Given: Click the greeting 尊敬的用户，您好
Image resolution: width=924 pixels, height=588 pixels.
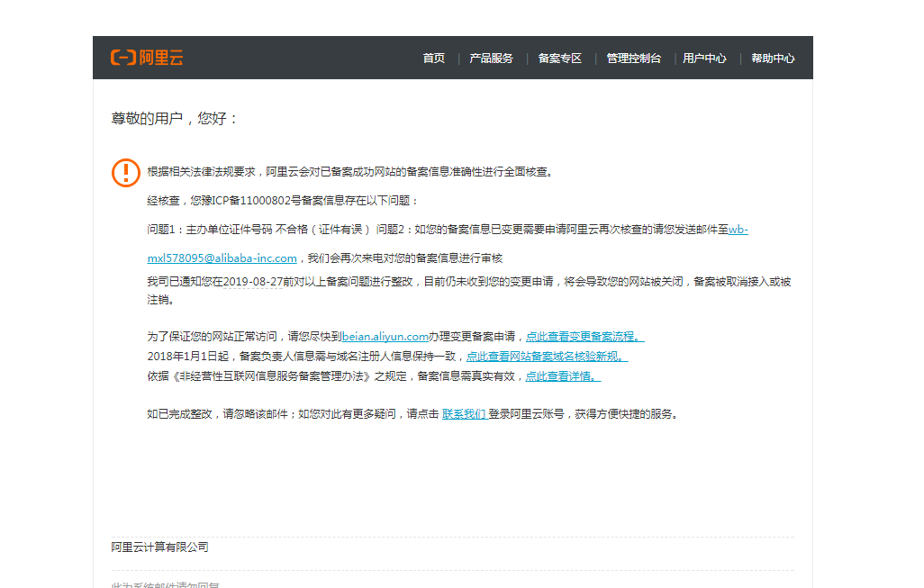Looking at the screenshot, I should pos(173,119).
